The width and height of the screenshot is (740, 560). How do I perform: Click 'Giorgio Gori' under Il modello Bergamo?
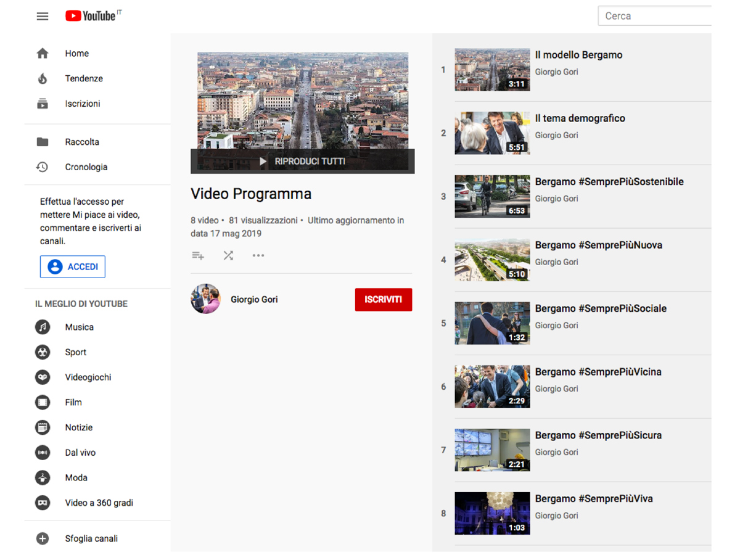click(x=557, y=72)
